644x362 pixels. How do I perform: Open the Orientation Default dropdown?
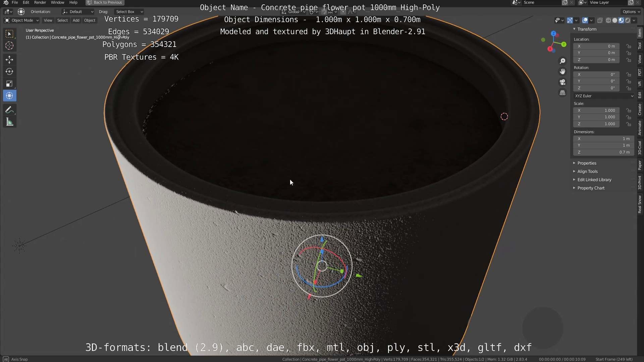(78, 12)
